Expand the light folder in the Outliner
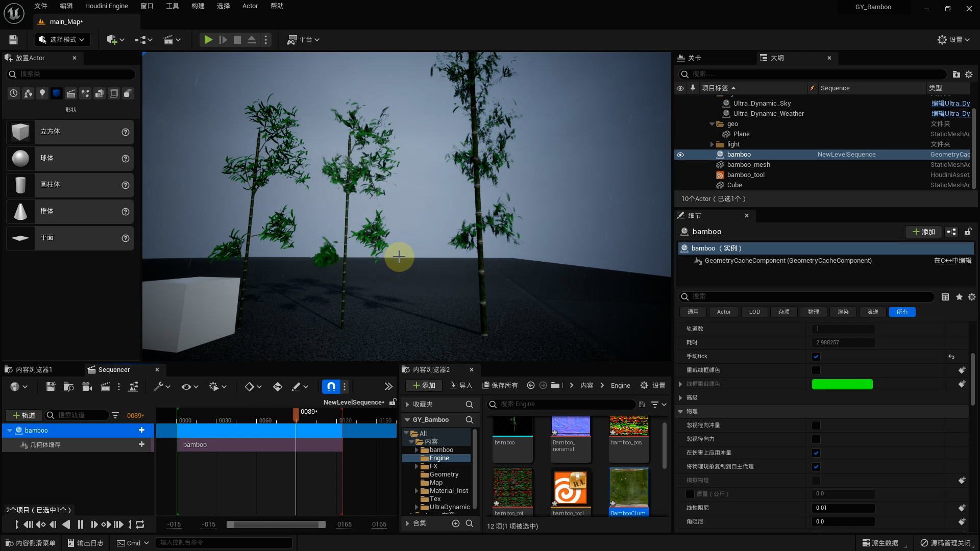Screen dimensions: 980x551 pos(712,144)
